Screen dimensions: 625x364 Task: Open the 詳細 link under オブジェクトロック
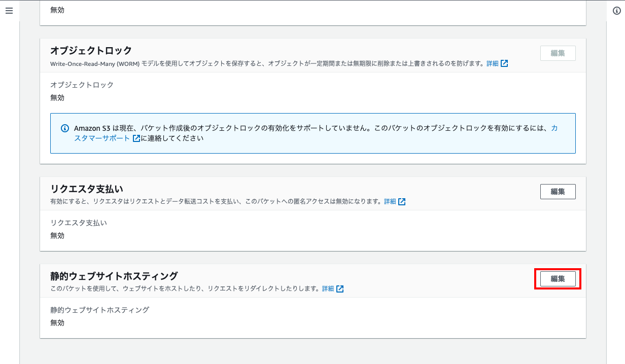point(492,64)
